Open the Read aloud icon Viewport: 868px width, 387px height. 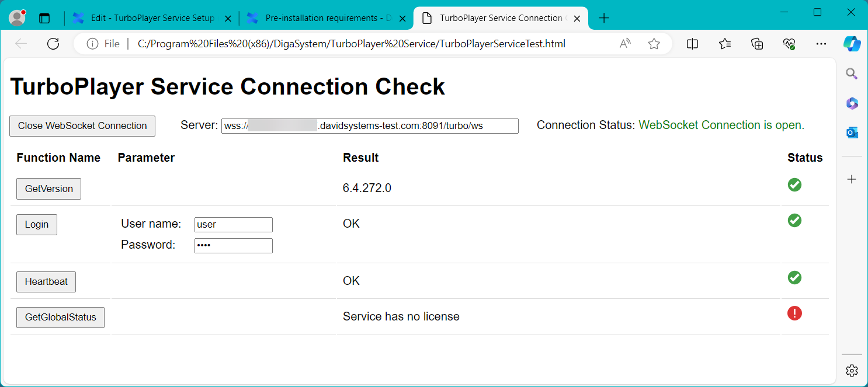[x=625, y=44]
